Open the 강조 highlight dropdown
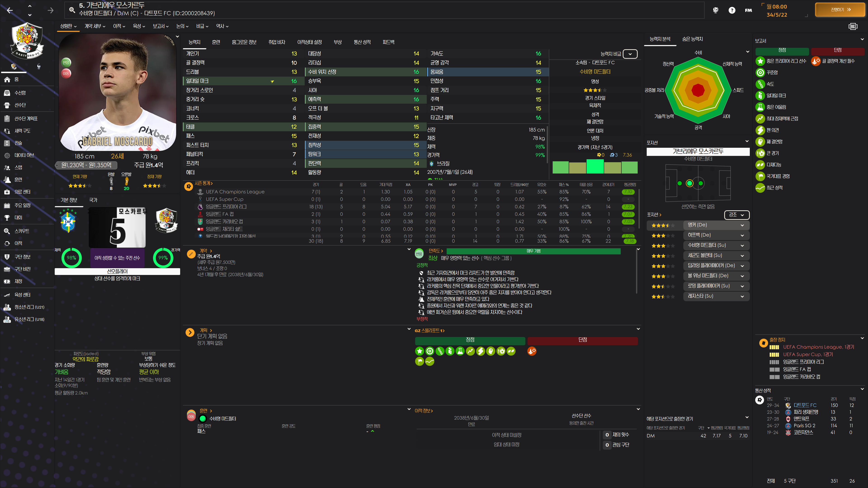Screen dimensions: 868x488 point(737,215)
